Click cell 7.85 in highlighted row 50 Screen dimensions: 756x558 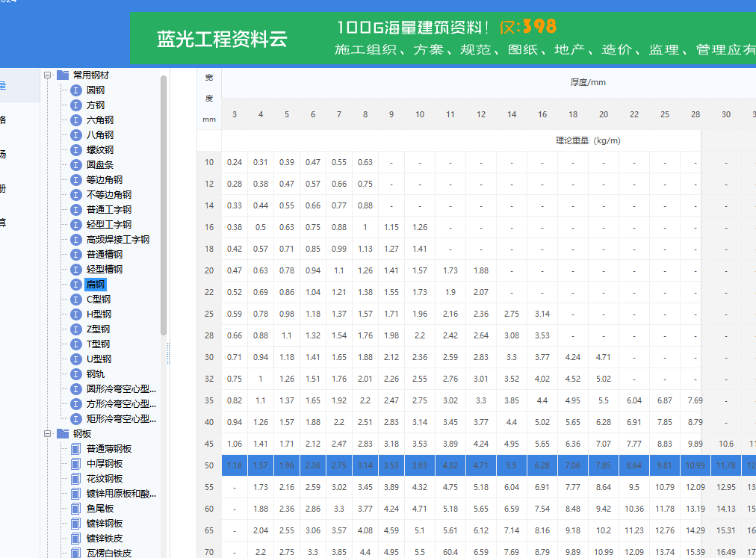click(x=603, y=465)
